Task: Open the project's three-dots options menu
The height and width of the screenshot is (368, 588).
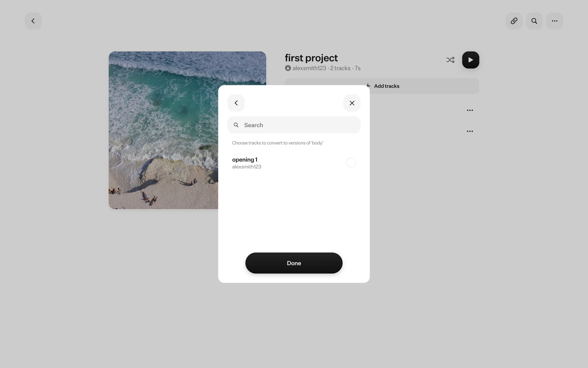Action: [554, 21]
